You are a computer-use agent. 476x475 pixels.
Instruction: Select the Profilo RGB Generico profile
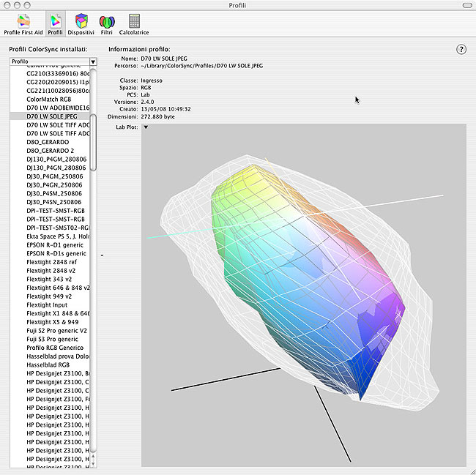tap(50, 348)
